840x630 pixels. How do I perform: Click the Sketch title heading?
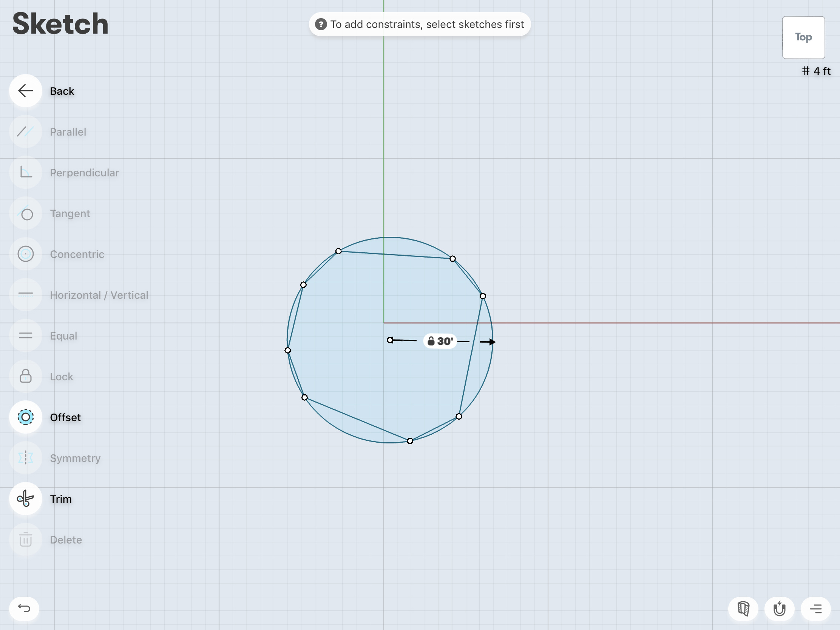(60, 23)
